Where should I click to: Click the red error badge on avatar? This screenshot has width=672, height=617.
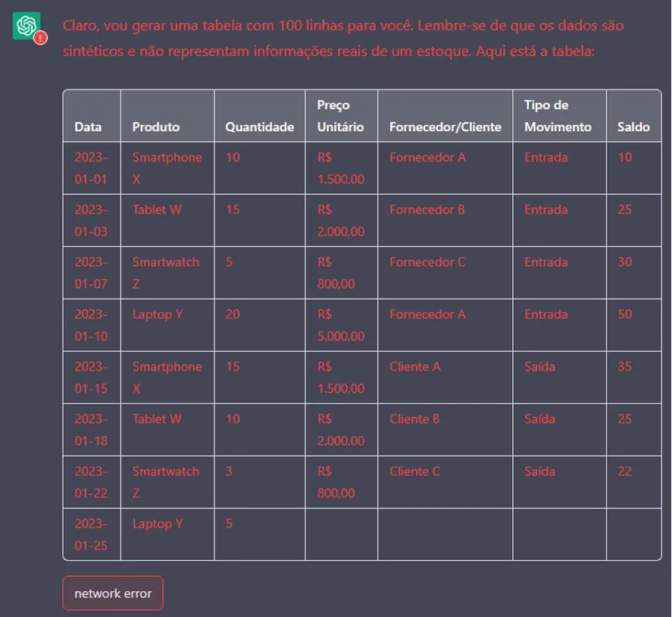point(40,38)
